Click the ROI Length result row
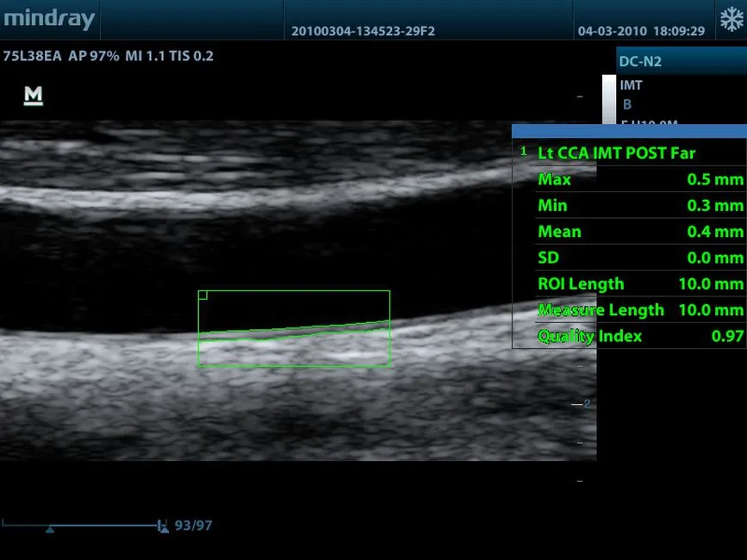747x560 pixels. [x=639, y=283]
